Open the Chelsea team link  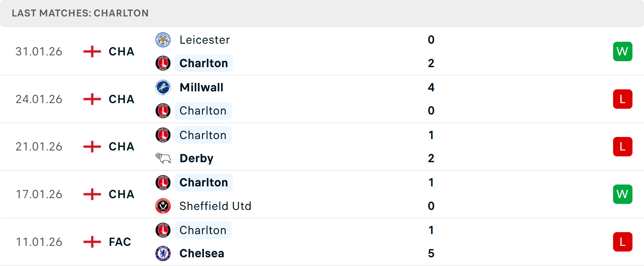click(202, 253)
